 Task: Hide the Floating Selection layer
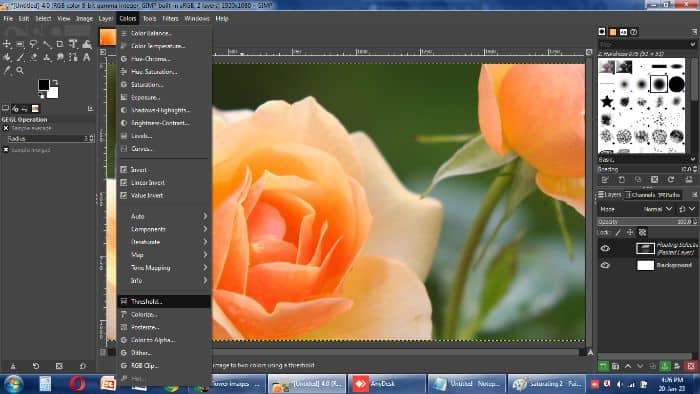pyautogui.click(x=605, y=249)
